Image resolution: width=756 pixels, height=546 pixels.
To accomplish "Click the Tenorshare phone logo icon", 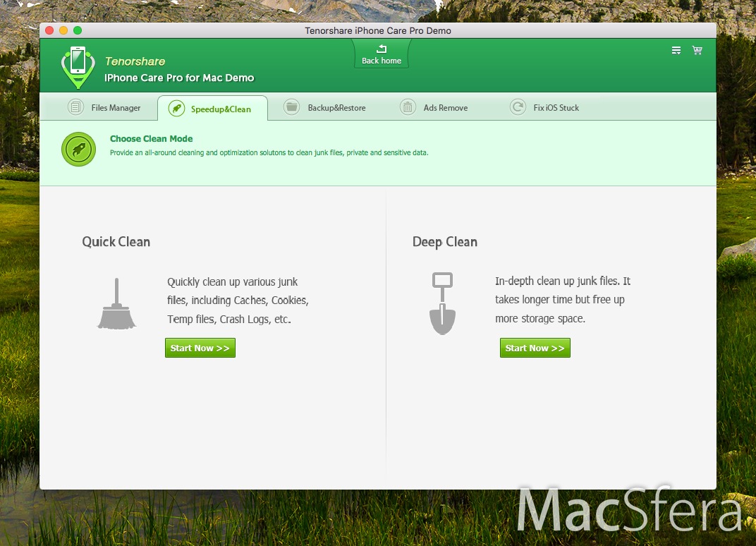I will (x=78, y=67).
